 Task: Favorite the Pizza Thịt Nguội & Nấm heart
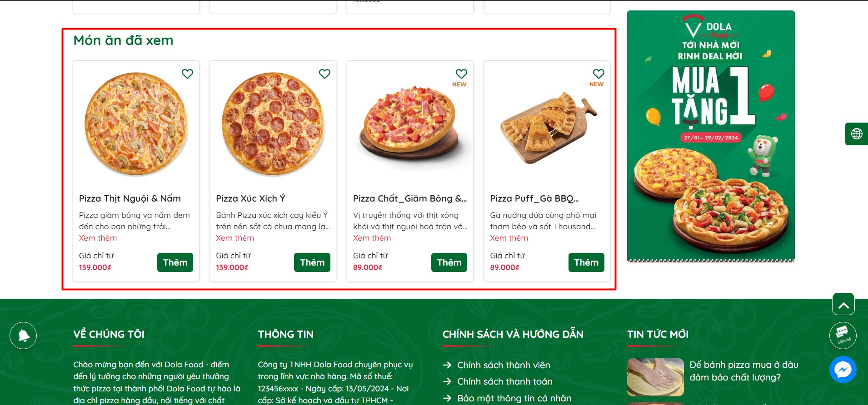pos(187,74)
